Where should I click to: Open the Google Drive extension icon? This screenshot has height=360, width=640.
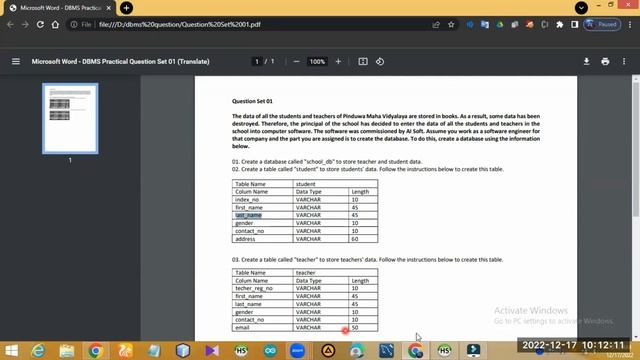[x=500, y=24]
